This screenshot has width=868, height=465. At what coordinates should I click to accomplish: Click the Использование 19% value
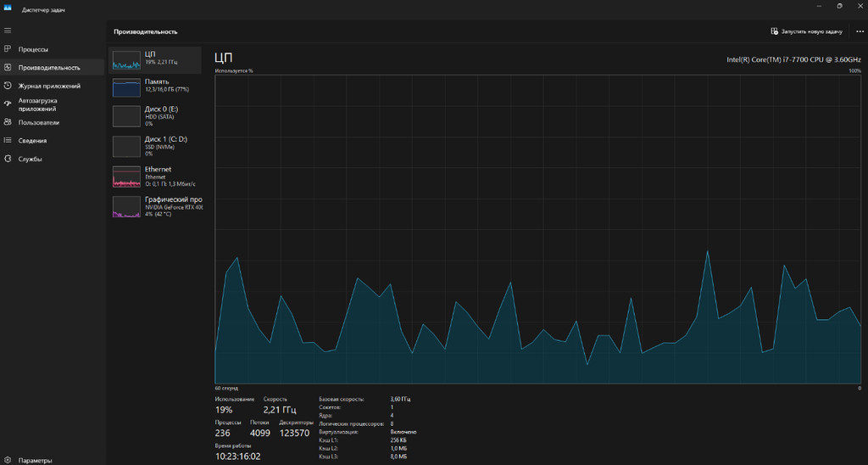(224, 410)
